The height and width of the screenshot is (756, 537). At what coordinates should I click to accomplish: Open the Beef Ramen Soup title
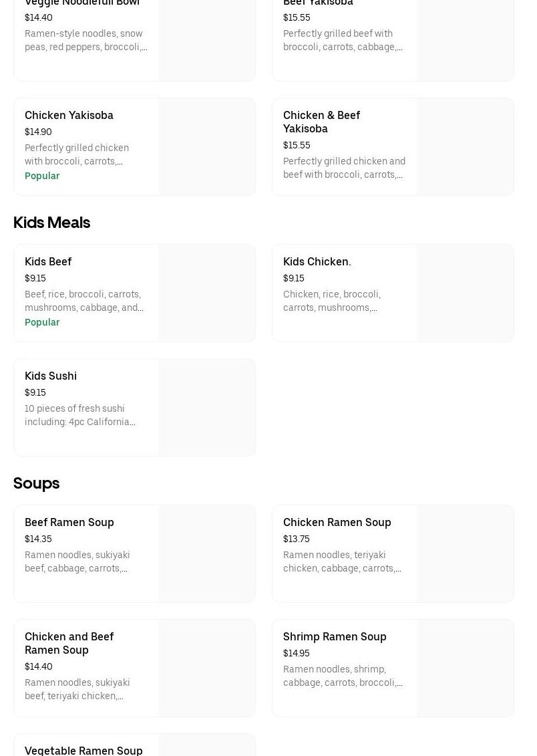pyautogui.click(x=69, y=522)
